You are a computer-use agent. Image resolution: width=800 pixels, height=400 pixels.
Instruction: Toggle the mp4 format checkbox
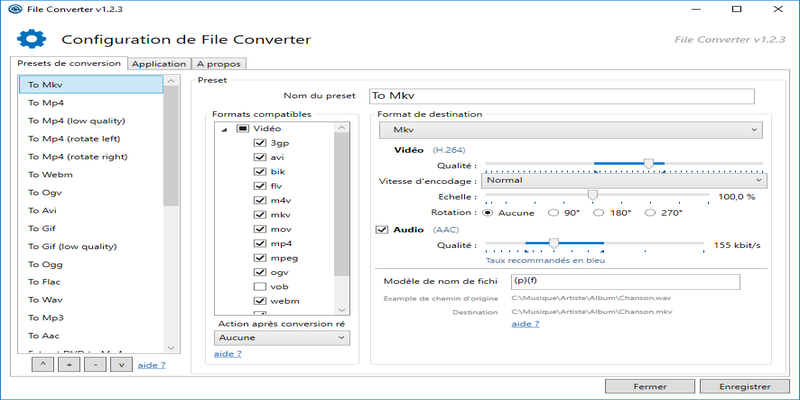point(260,243)
